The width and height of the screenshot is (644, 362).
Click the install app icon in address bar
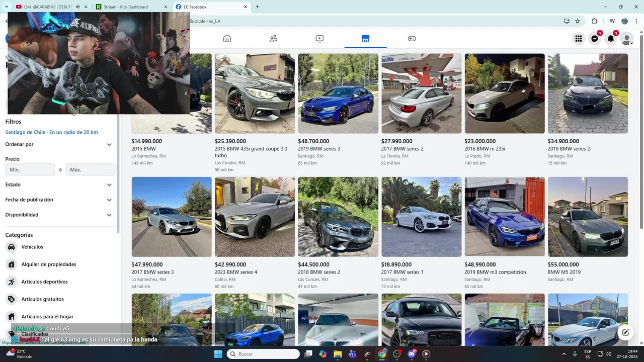[x=567, y=21]
